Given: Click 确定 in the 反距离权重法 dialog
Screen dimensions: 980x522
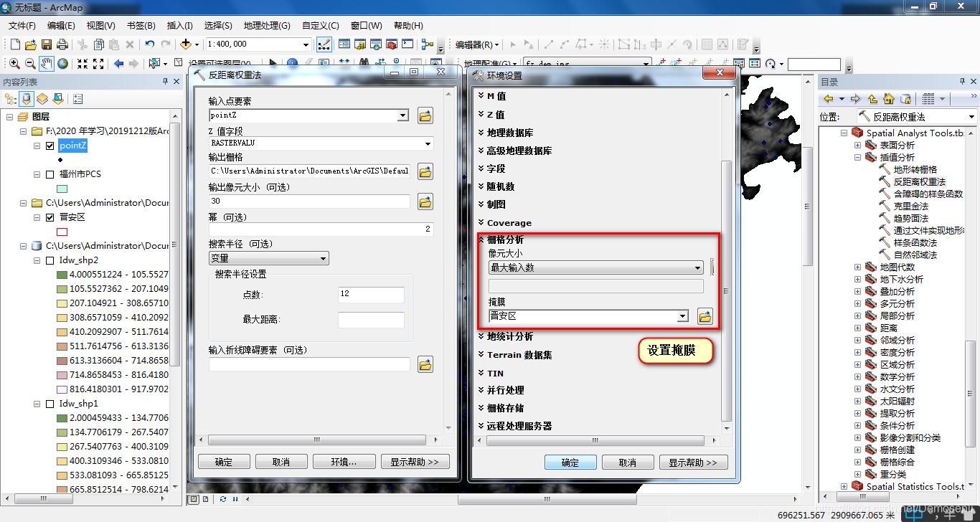Looking at the screenshot, I should coord(224,462).
